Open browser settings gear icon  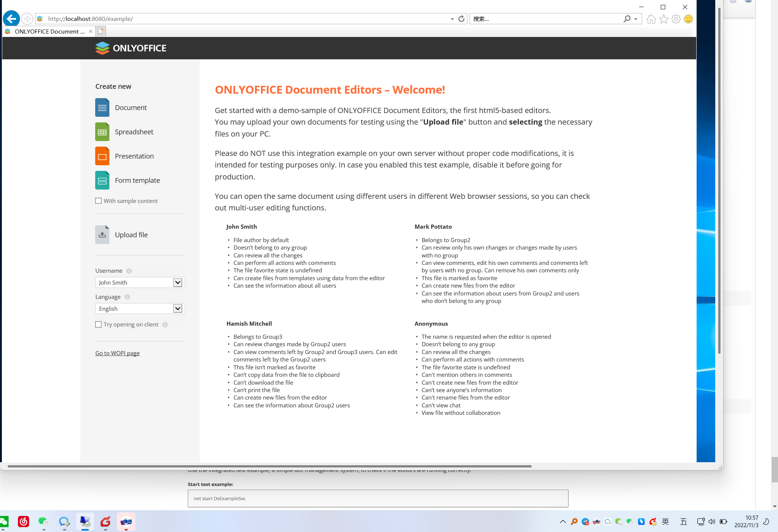coord(676,19)
